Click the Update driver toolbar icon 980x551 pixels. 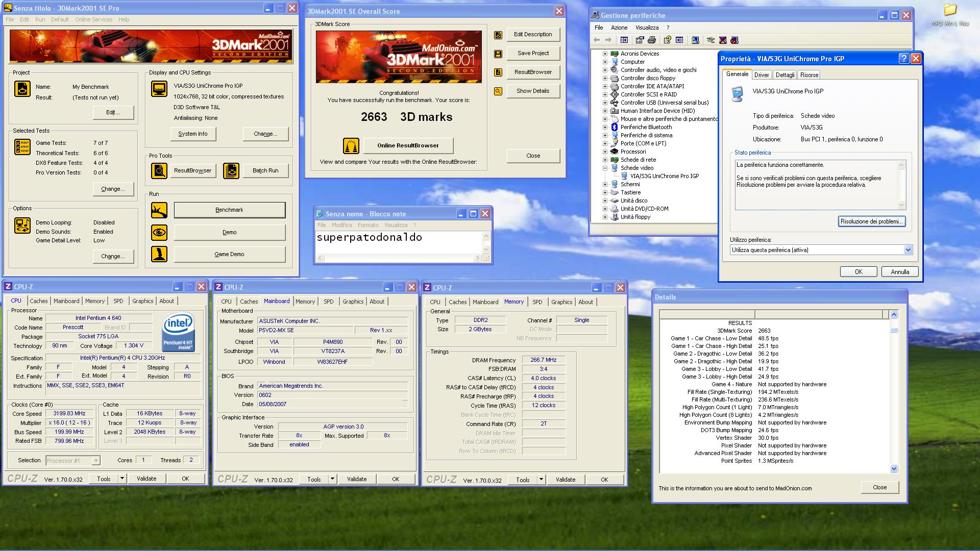click(711, 40)
